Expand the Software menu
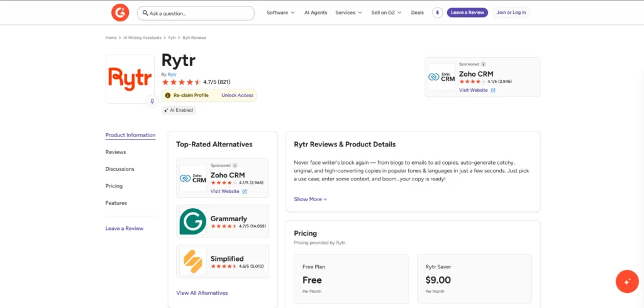Viewport: 644px width, 308px height. [281, 13]
